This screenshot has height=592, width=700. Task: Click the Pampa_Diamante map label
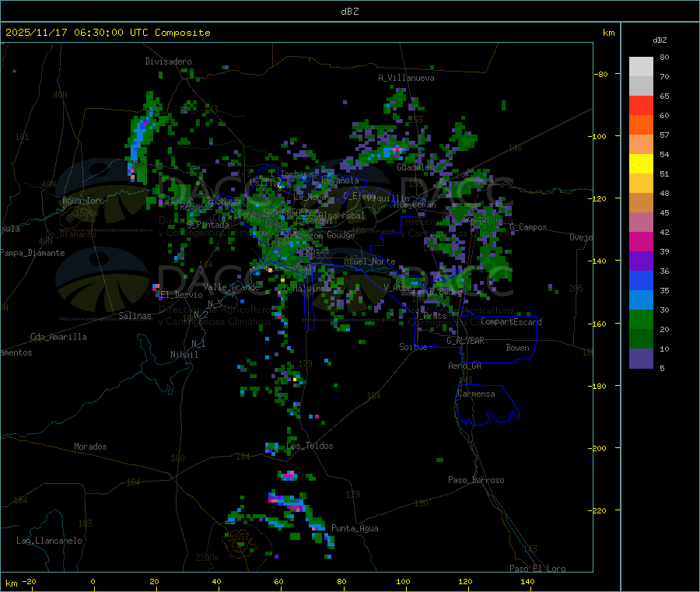[x=33, y=253]
